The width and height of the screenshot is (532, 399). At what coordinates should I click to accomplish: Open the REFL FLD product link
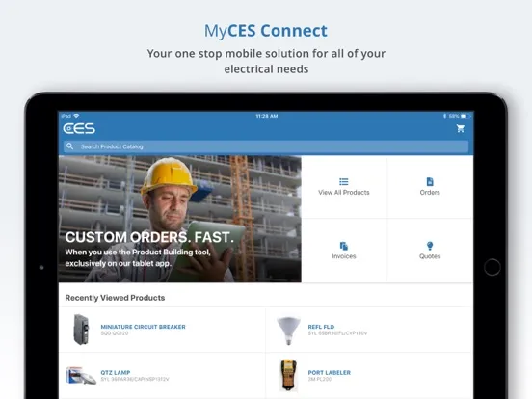[321, 327]
